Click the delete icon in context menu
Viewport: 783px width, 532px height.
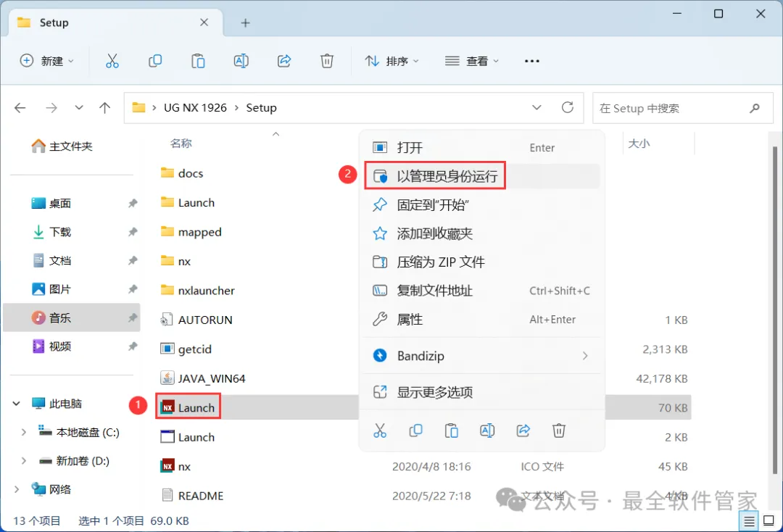pyautogui.click(x=559, y=431)
